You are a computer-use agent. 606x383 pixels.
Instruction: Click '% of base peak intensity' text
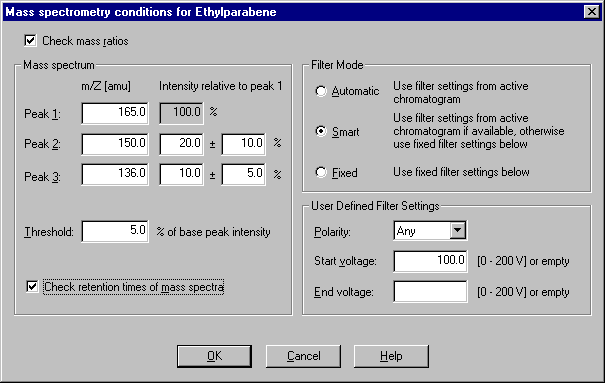[x=213, y=232]
